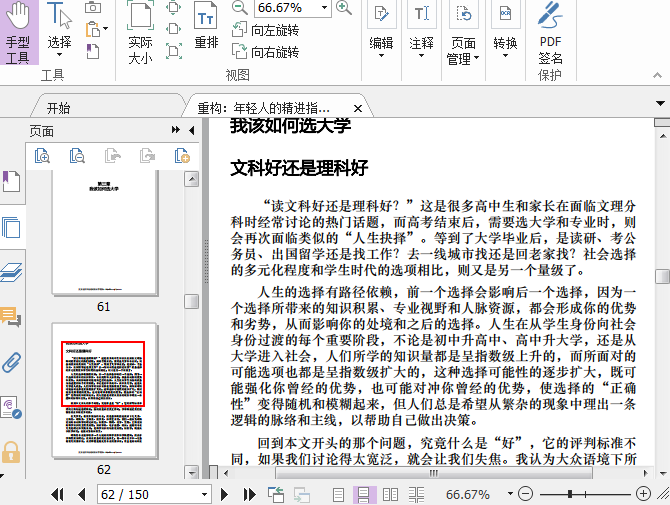The height and width of the screenshot is (505, 670).
Task: Click the thumbnail panel scroll down arrow
Action: click(x=191, y=472)
